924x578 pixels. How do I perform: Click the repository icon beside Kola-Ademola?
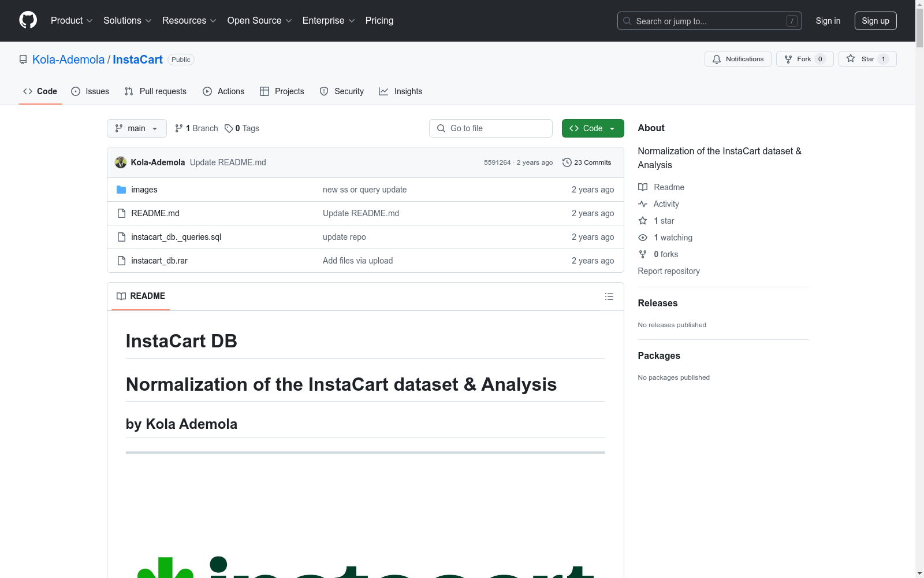click(23, 60)
